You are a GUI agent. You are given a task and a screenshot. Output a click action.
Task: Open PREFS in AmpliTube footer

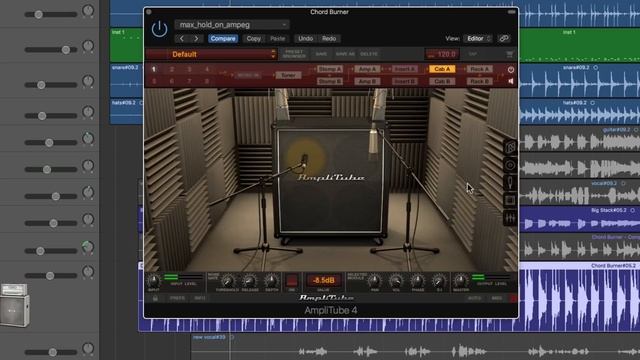coord(177,298)
